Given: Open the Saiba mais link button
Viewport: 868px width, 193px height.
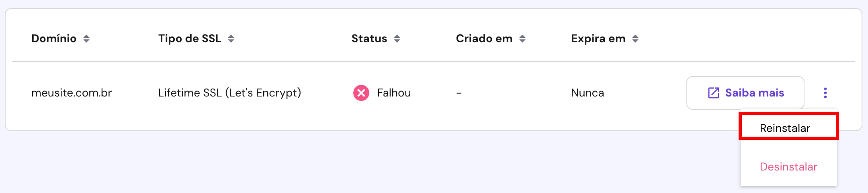Looking at the screenshot, I should pos(745,93).
